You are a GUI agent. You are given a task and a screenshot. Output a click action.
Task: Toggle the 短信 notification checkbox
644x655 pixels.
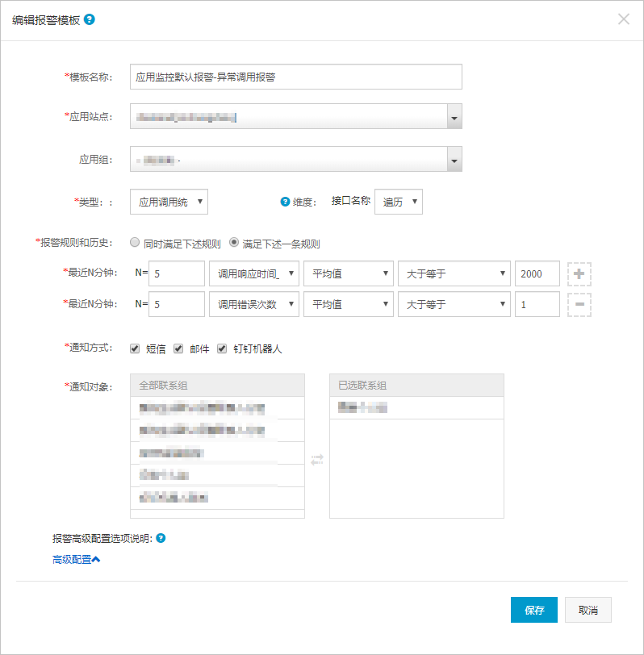(x=135, y=348)
